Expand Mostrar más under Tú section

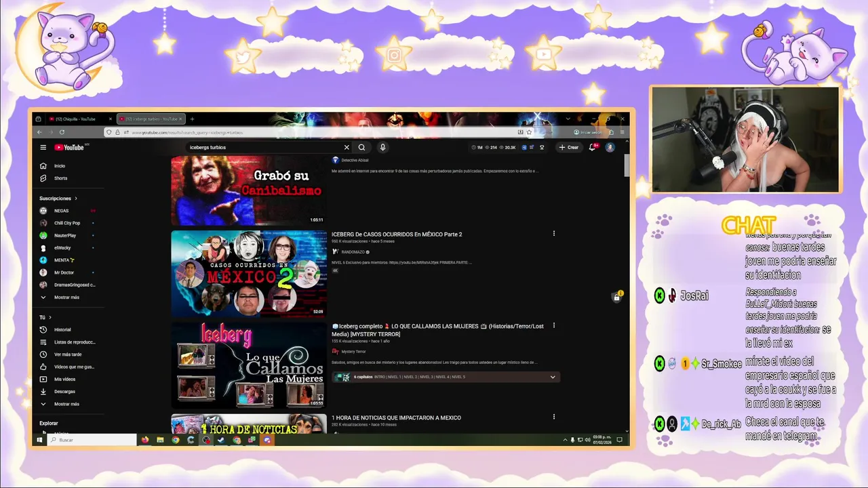pyautogui.click(x=66, y=404)
